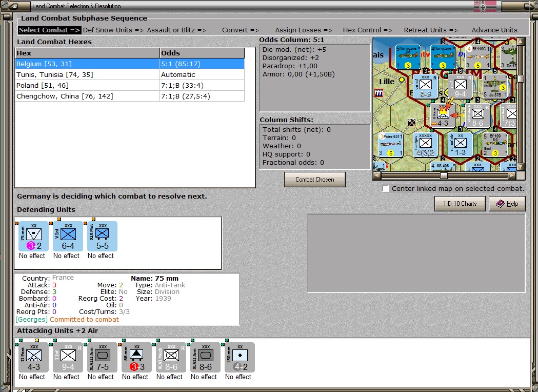Select attacking 150 mm artillery 4-2 counter
Screen dimensions: 538x392
[240, 357]
